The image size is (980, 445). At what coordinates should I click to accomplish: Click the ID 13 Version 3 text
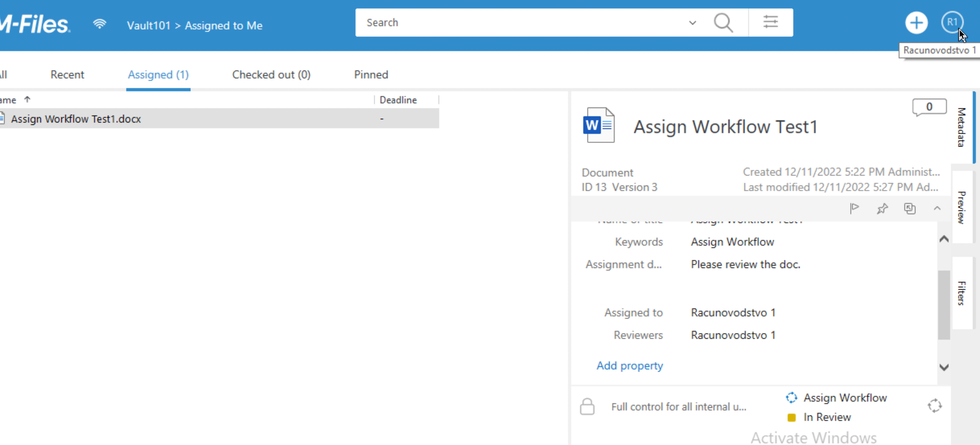(619, 187)
